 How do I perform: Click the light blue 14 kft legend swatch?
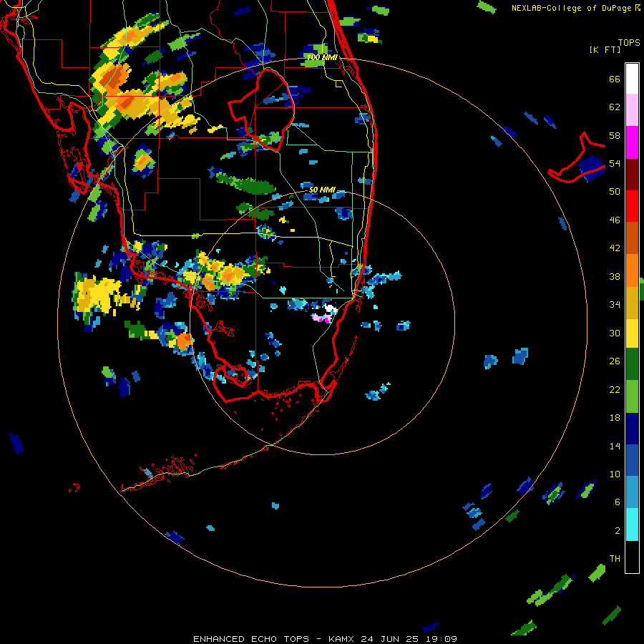click(x=632, y=492)
